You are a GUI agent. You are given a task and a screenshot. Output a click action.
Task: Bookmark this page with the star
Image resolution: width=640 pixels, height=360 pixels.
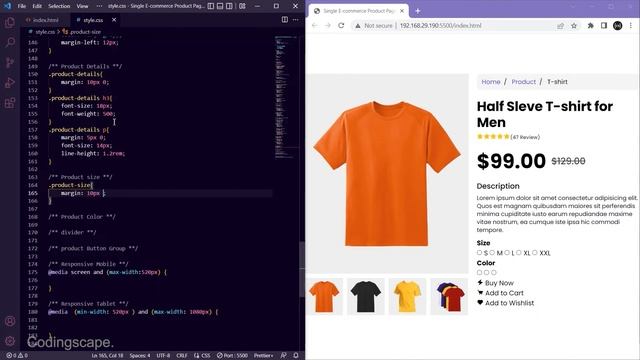click(574, 26)
